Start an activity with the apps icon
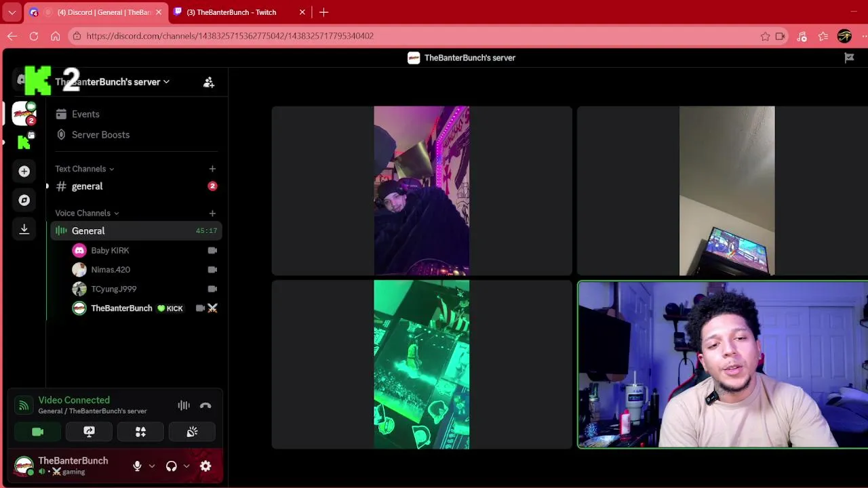This screenshot has height=488, width=868. (x=140, y=432)
